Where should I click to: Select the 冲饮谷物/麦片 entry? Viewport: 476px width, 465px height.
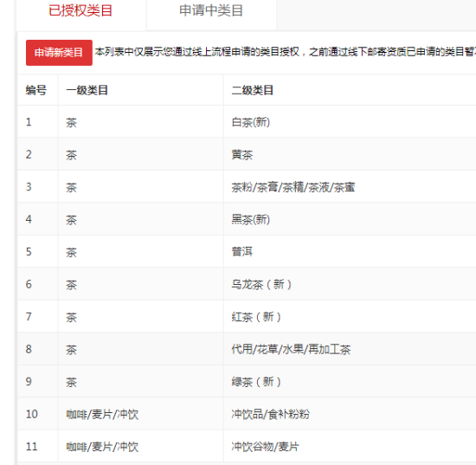click(x=266, y=447)
